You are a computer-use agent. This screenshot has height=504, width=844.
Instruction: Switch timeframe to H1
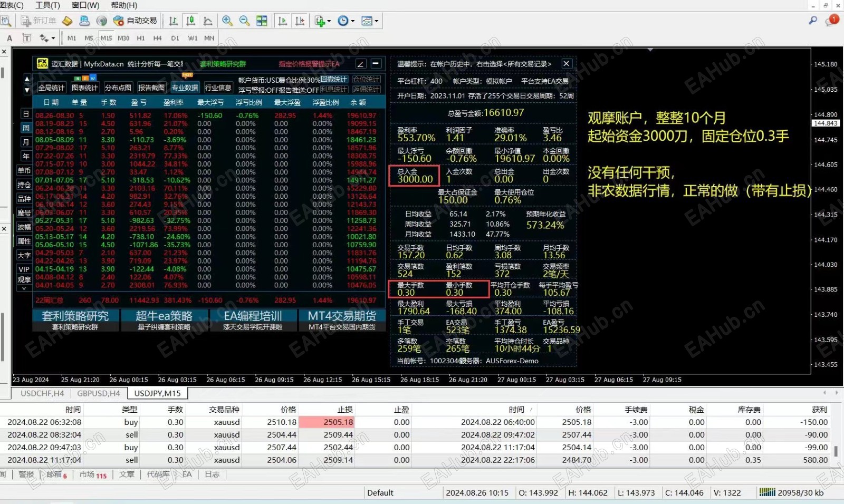[141, 38]
